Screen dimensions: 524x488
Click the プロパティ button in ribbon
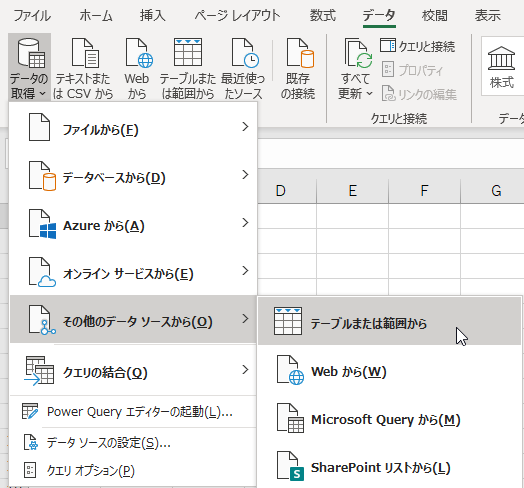(412, 70)
